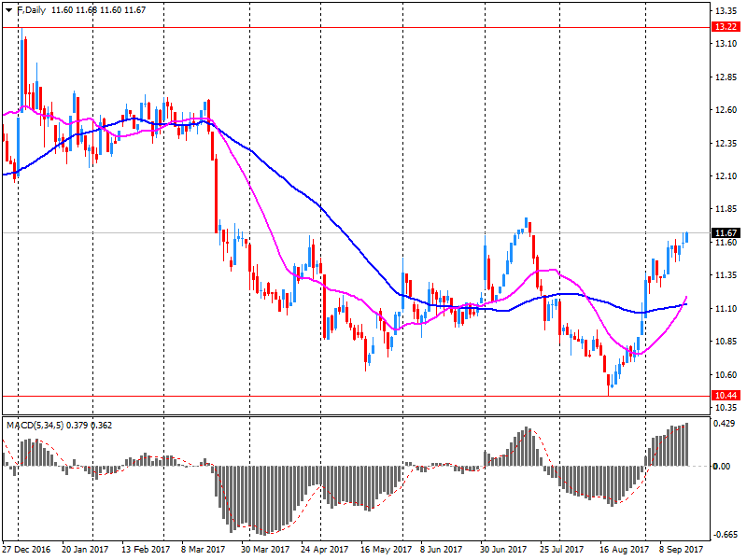Click the 30 Jun 2017 date label

(503, 550)
